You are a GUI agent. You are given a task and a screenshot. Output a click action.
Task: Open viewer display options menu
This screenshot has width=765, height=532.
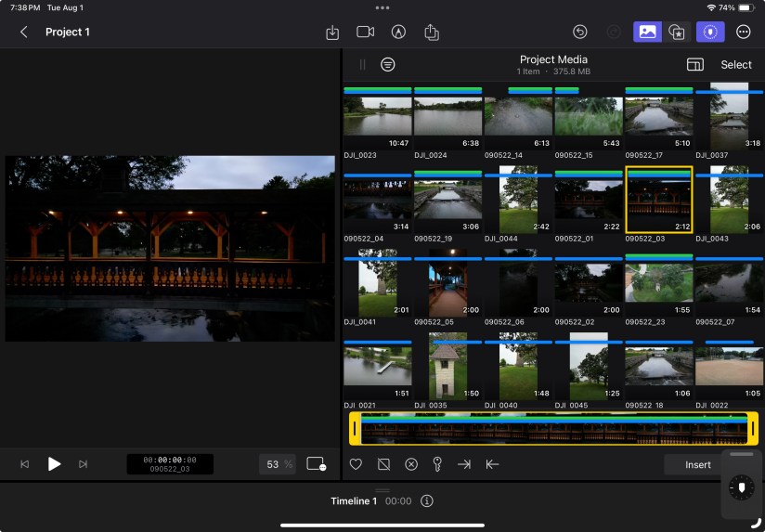(316, 464)
